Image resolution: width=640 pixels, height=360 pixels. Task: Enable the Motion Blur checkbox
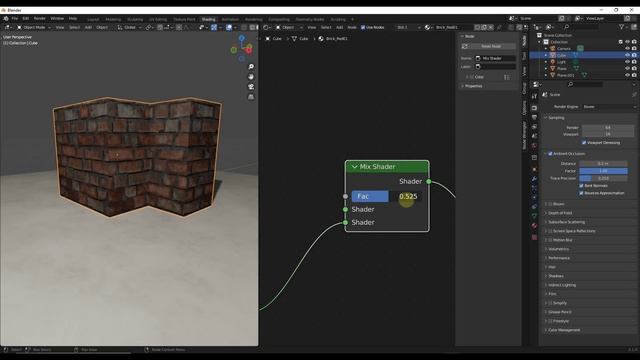coord(550,240)
